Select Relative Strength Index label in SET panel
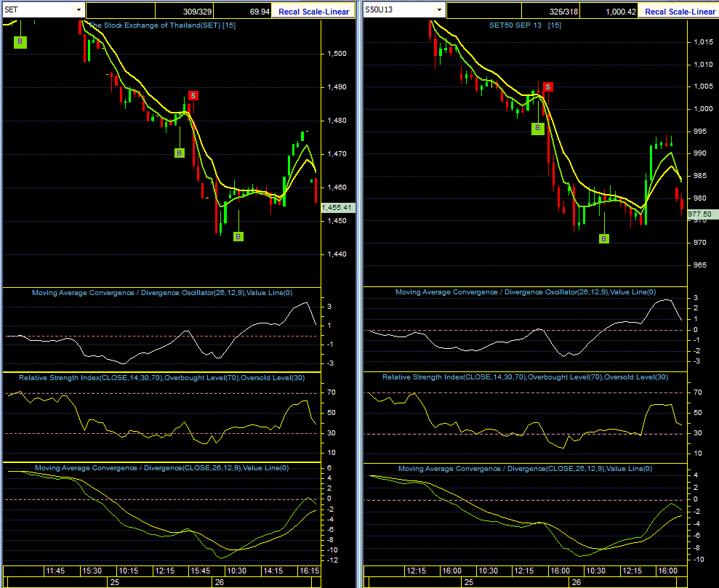 162,378
